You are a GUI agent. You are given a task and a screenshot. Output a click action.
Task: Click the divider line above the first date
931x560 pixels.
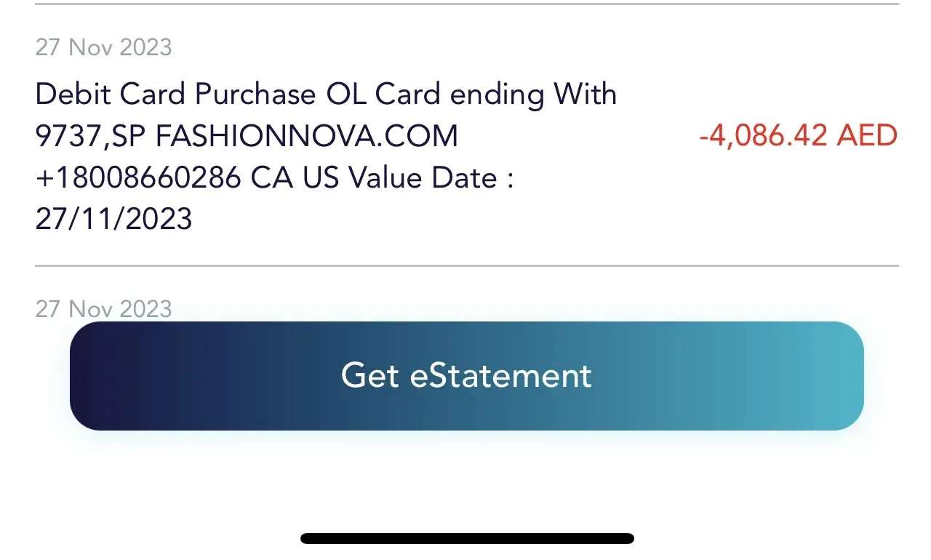click(x=466, y=4)
